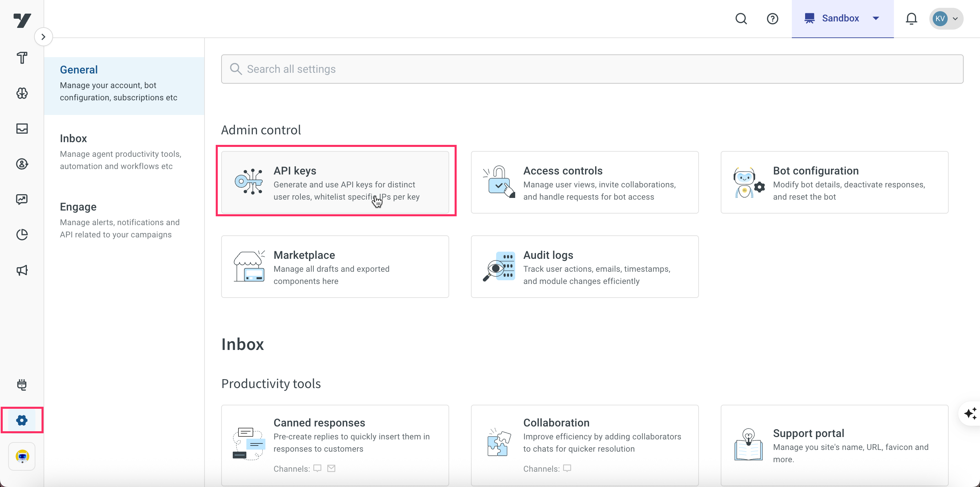
Task: Open the Collaboration card
Action: pyautogui.click(x=585, y=445)
